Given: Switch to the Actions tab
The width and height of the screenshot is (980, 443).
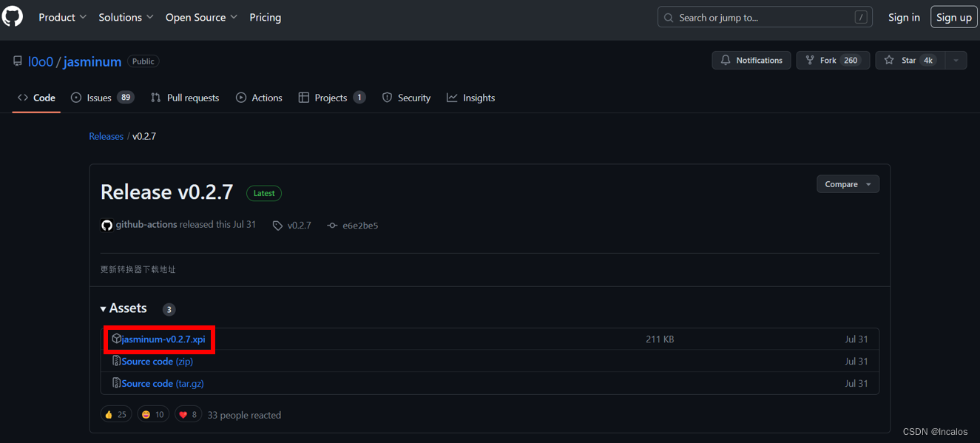Looking at the screenshot, I should pyautogui.click(x=259, y=98).
